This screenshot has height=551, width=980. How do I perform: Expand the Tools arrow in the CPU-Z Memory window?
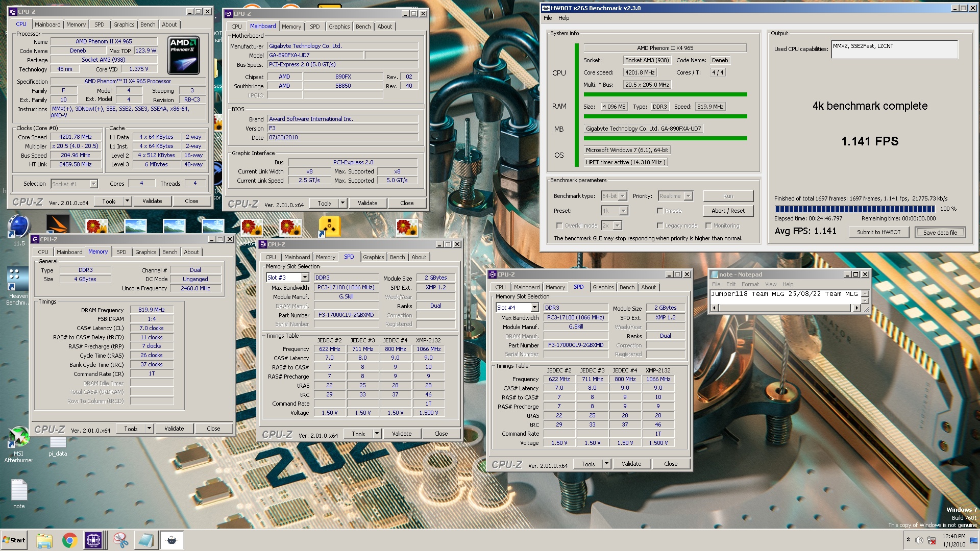pyautogui.click(x=149, y=429)
